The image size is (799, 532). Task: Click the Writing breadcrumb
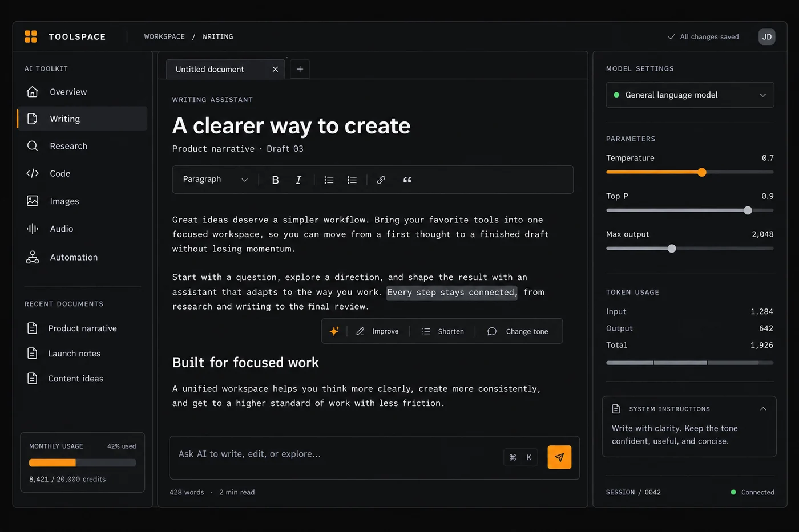pos(217,36)
